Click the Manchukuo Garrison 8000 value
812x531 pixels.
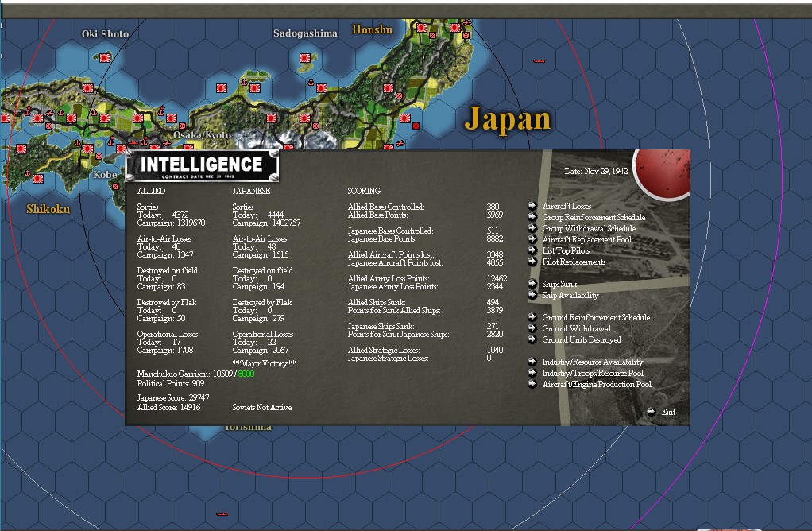(x=246, y=374)
